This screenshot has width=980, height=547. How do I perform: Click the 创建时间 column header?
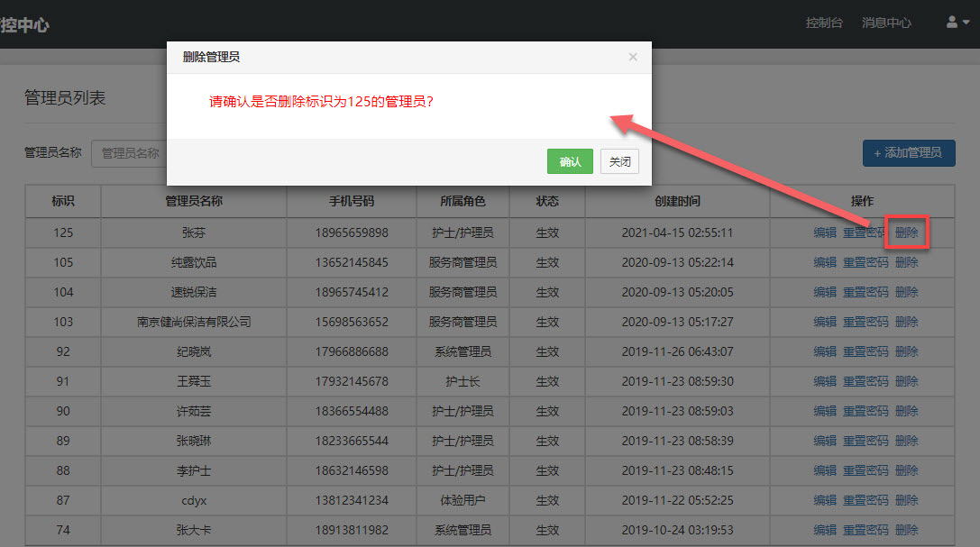(677, 201)
